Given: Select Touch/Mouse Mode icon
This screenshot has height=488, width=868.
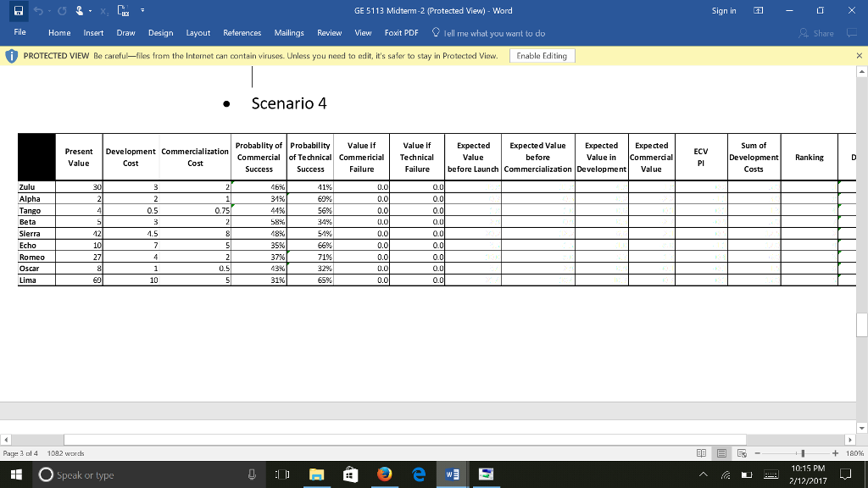Looking at the screenshot, I should tap(79, 11).
